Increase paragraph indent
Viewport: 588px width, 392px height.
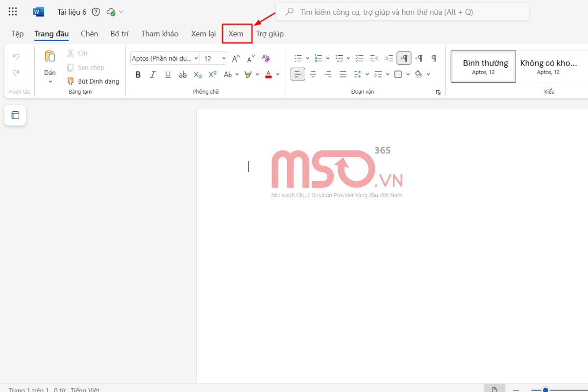(x=389, y=58)
